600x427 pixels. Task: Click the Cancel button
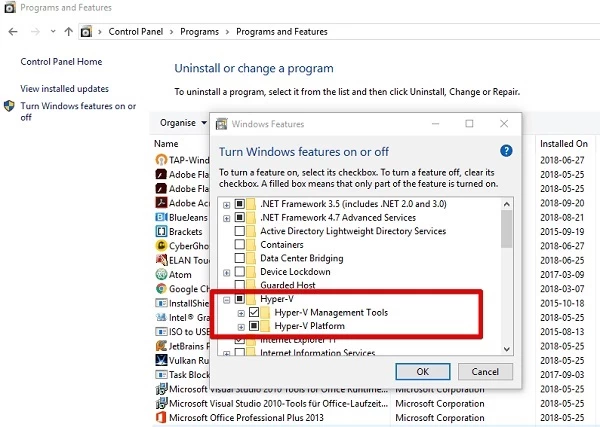[485, 372]
